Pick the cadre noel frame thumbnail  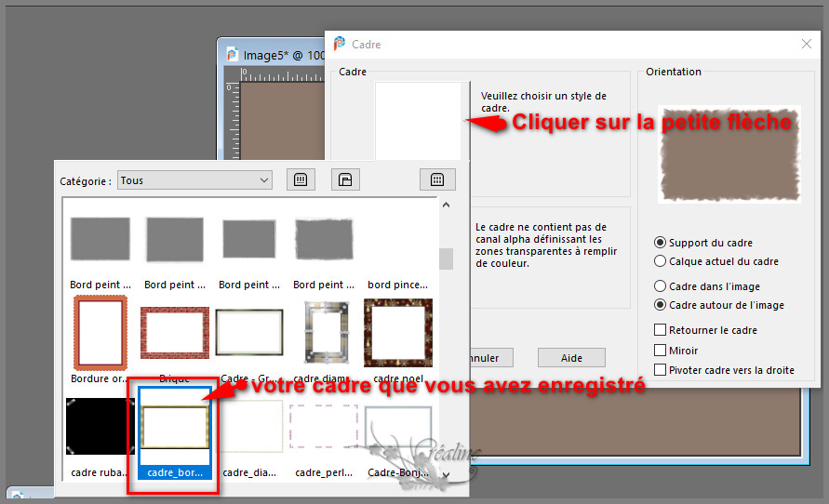pyautogui.click(x=397, y=333)
